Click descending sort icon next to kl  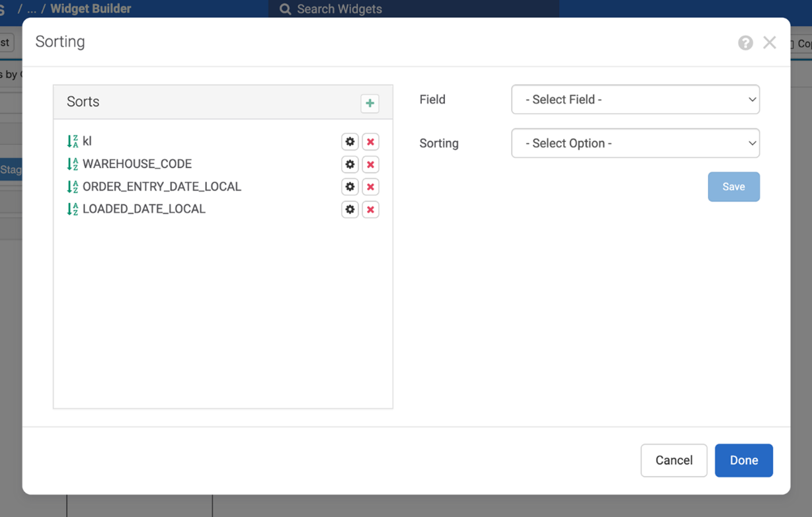pyautogui.click(x=72, y=141)
